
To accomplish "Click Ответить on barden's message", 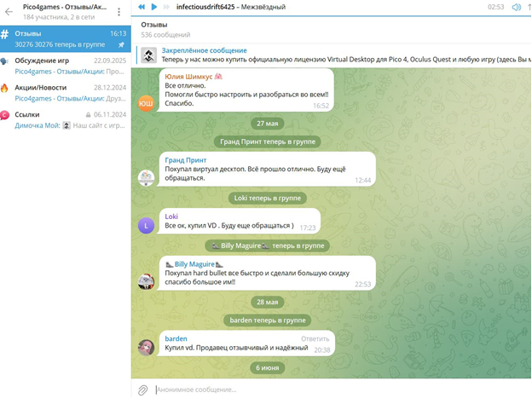I will click(315, 338).
